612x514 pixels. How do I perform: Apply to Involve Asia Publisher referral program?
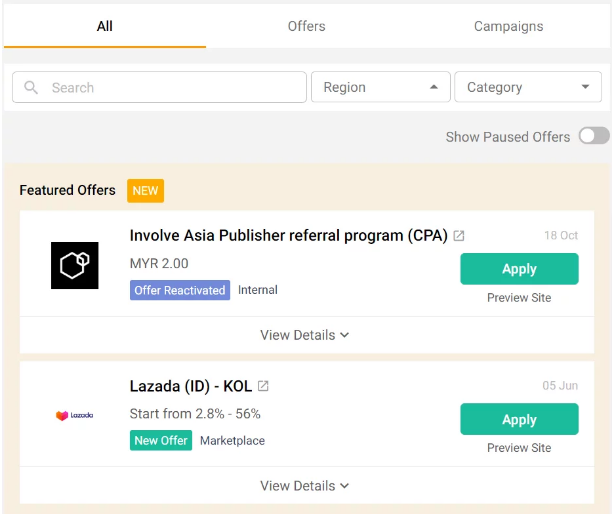point(519,269)
